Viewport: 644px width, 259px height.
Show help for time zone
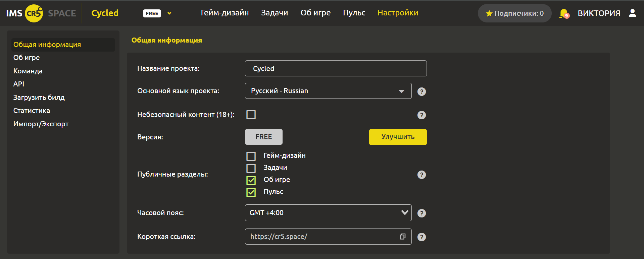[x=422, y=213]
